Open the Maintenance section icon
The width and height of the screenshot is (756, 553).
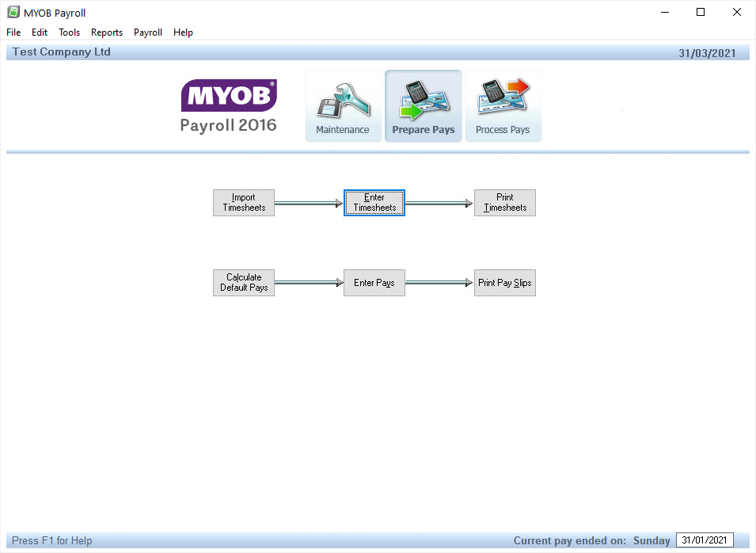point(343,107)
